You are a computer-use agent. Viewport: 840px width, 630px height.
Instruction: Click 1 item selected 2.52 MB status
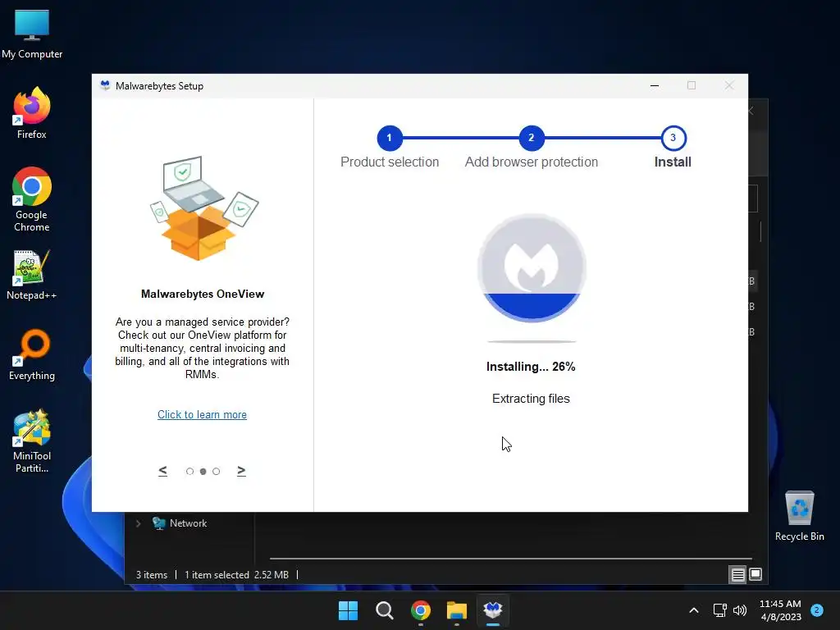tap(237, 575)
